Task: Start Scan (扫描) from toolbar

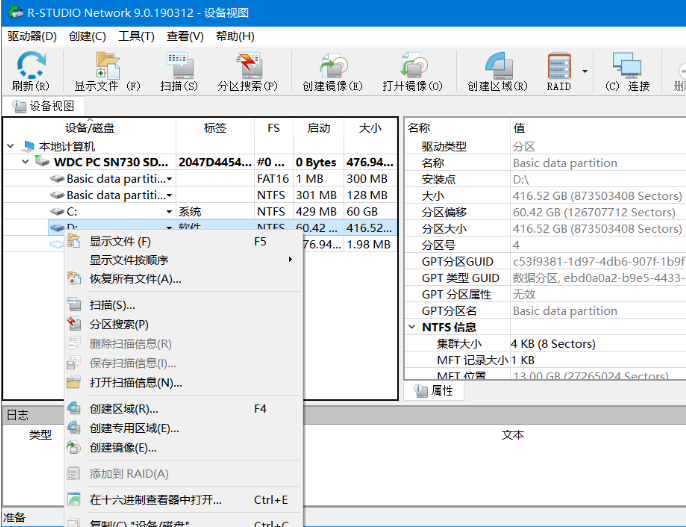Action: point(179,71)
